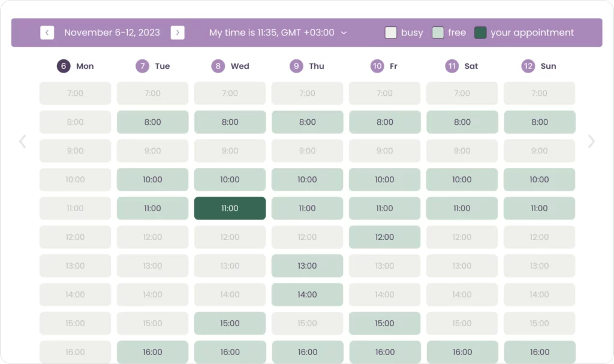The image size is (614, 364).
Task: Click the free legend swatch
Action: pyautogui.click(x=438, y=32)
